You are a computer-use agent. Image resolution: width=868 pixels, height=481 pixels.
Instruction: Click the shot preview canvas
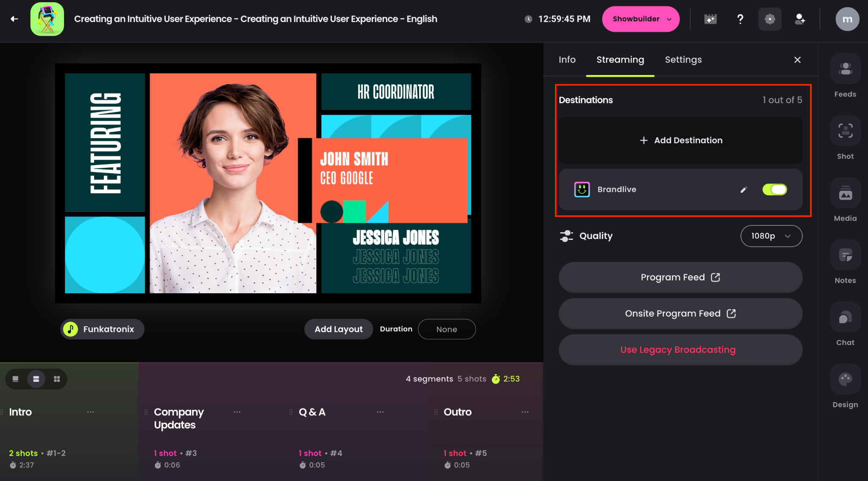coord(268,183)
